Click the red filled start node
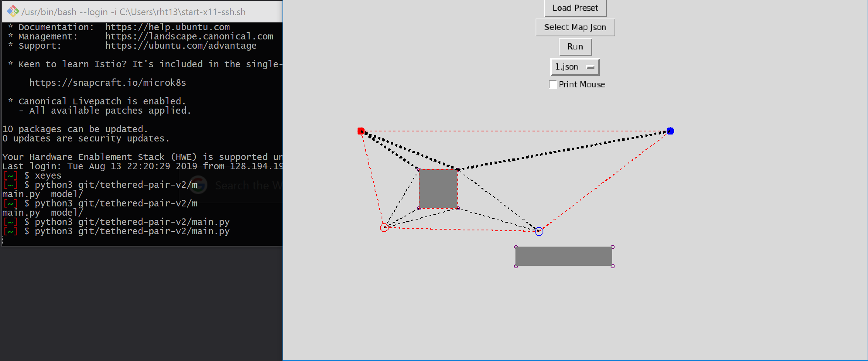Viewport: 868px width, 361px height. [360, 131]
